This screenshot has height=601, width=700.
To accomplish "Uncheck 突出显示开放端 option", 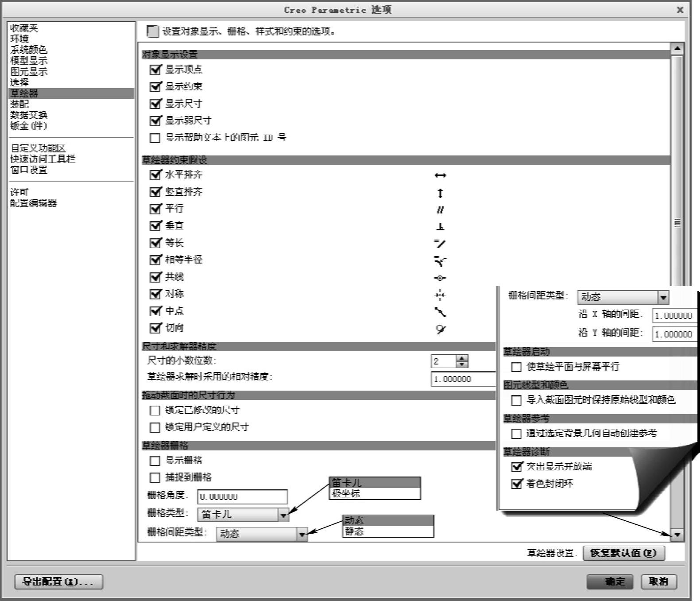I will coord(517,466).
